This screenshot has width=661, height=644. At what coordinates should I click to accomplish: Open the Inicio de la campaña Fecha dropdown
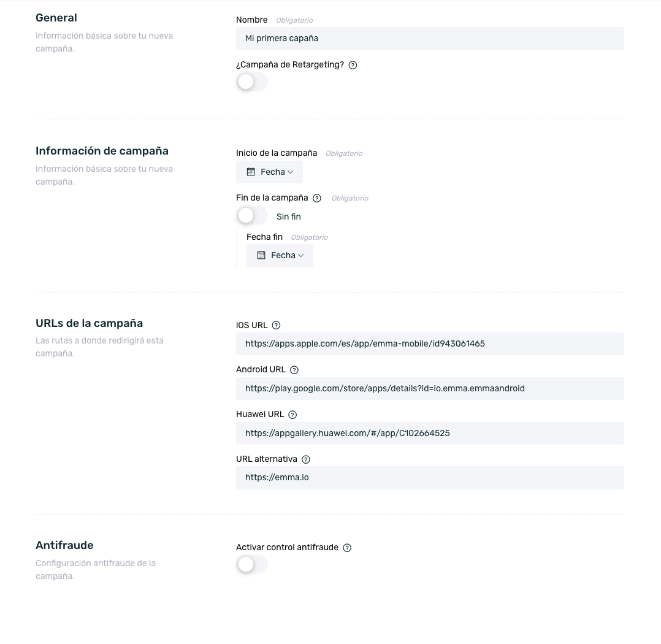[269, 172]
